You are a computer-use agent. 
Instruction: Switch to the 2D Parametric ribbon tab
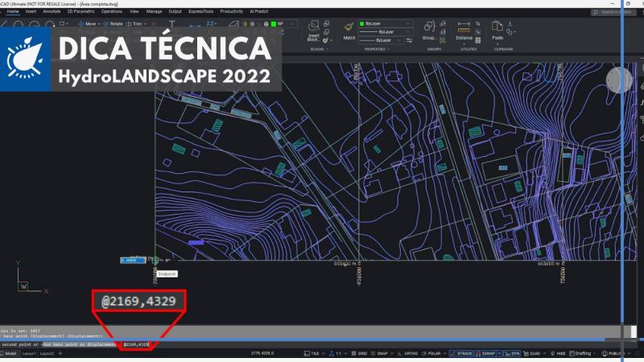(81, 11)
